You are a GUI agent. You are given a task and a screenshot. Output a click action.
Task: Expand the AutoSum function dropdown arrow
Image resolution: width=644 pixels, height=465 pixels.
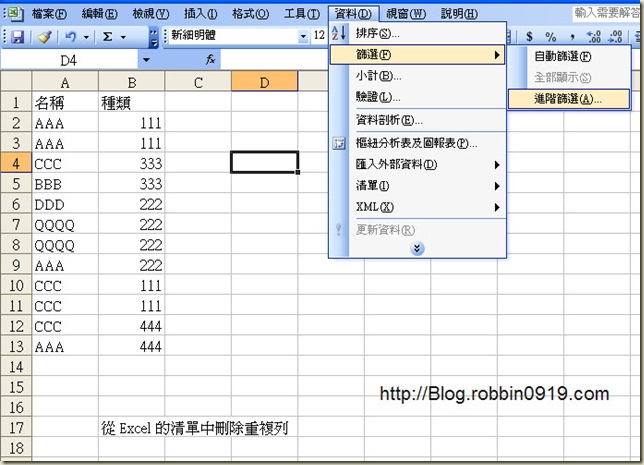[x=123, y=37]
